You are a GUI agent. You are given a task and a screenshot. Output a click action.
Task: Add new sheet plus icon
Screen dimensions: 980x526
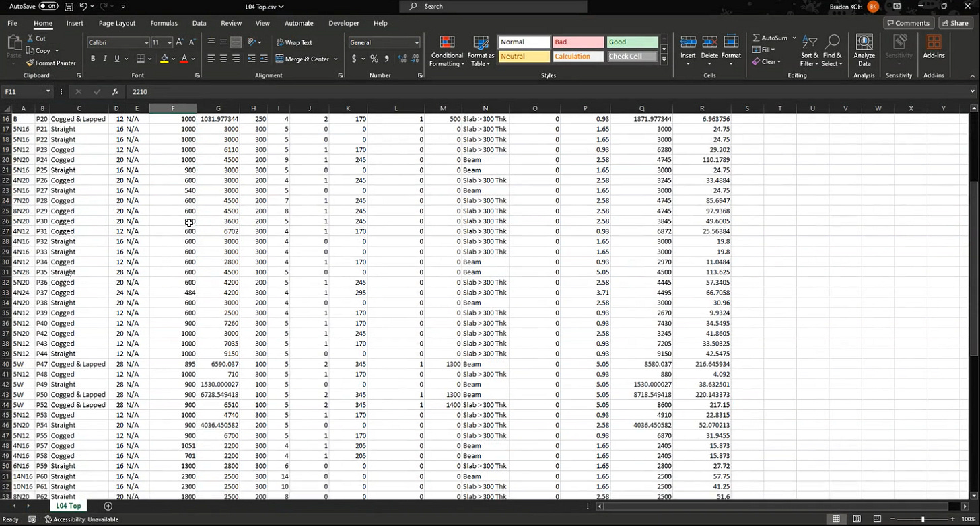(108, 506)
